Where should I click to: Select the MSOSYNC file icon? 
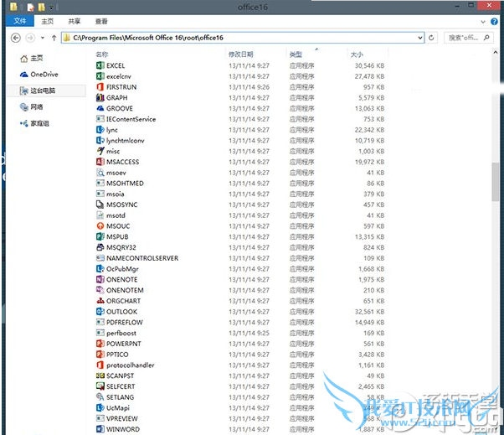(x=100, y=205)
